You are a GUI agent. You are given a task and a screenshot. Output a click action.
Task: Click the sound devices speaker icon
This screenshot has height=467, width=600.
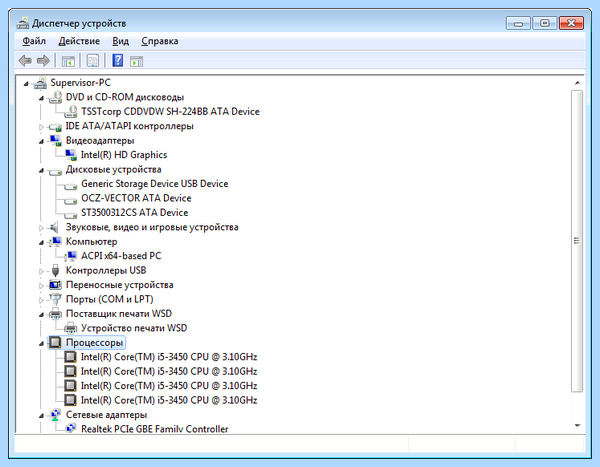(54, 227)
